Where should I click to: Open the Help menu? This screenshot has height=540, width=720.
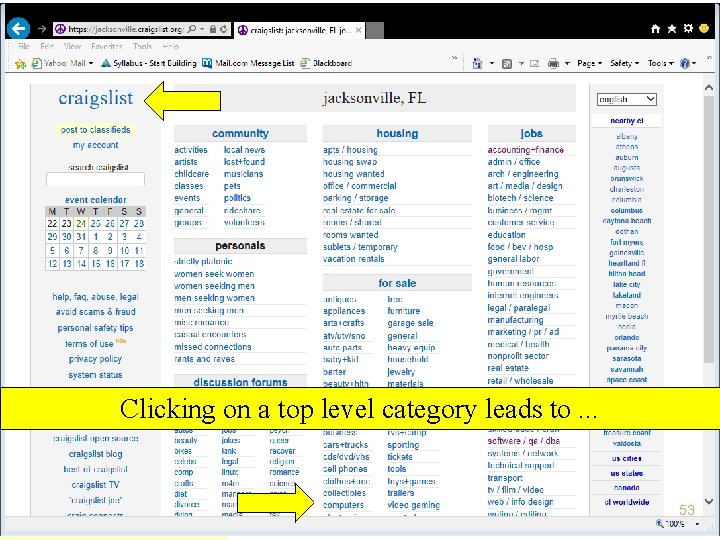click(x=170, y=46)
